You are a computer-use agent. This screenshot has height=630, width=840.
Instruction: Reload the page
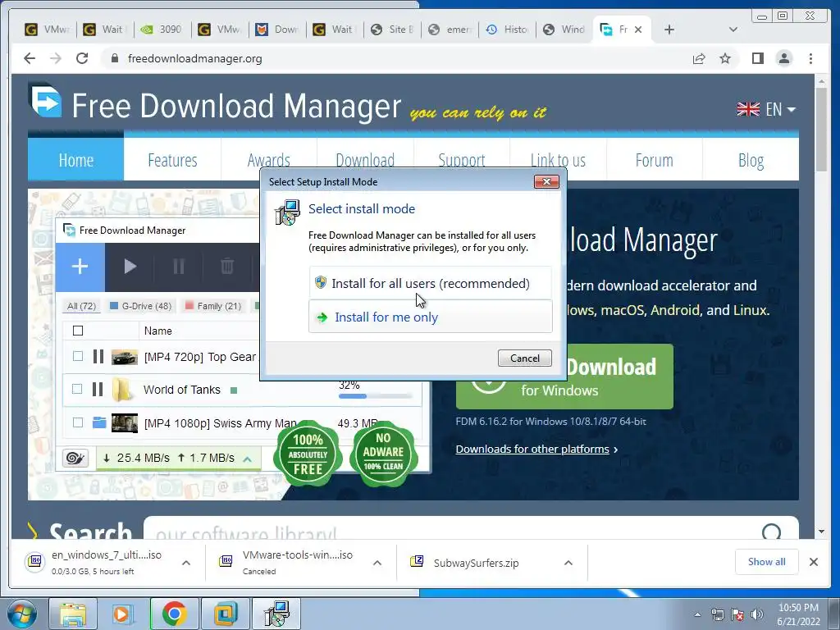click(82, 58)
